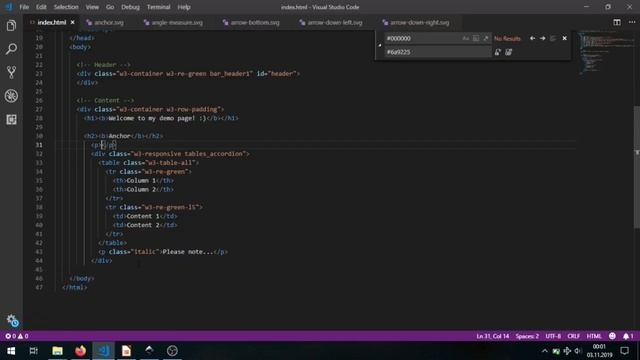
Task: Click the VS Code taskbar icon
Action: click(x=103, y=351)
